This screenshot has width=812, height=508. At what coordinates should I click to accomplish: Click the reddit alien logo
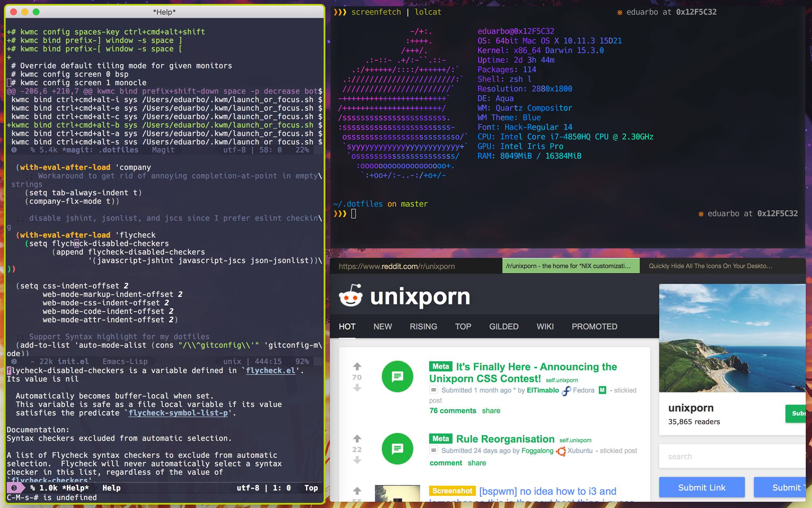point(351,296)
